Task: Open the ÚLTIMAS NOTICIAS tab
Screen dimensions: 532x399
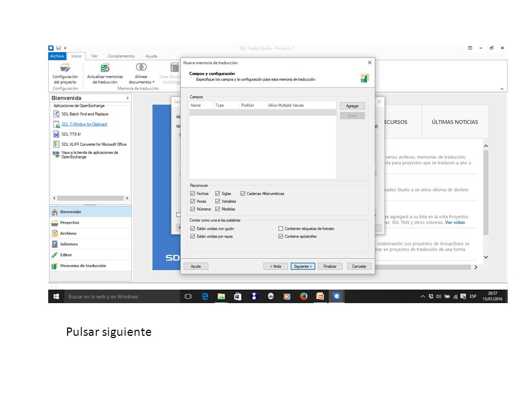Action: (454, 122)
